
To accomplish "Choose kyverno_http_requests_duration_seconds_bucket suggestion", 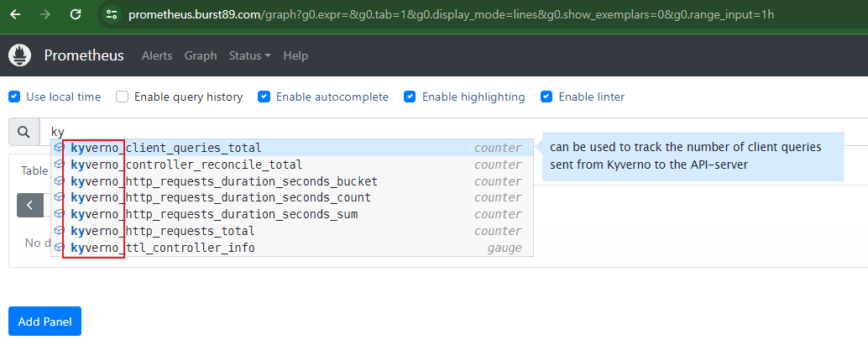I will point(292,181).
